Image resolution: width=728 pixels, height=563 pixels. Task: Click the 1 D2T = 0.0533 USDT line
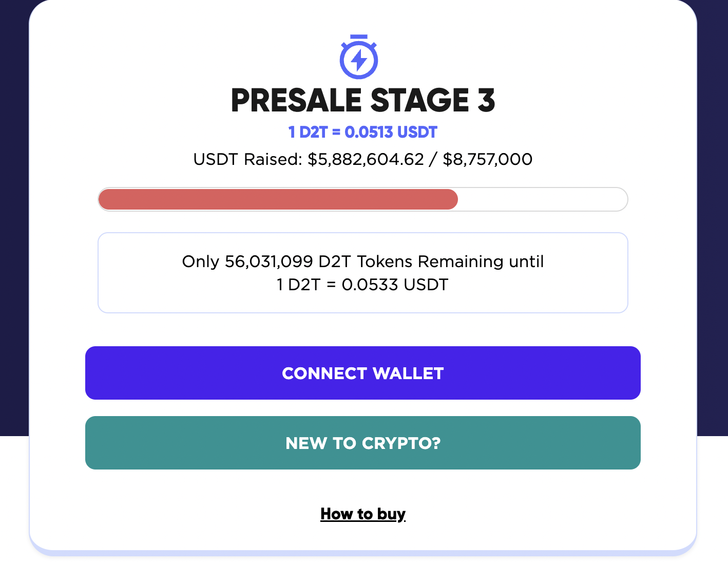(363, 285)
